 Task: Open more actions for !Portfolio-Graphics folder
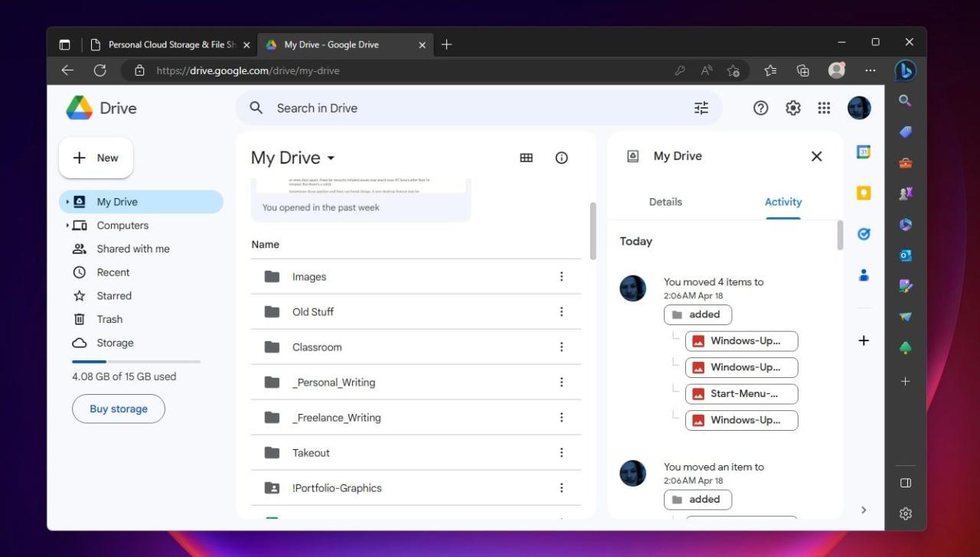coord(561,487)
